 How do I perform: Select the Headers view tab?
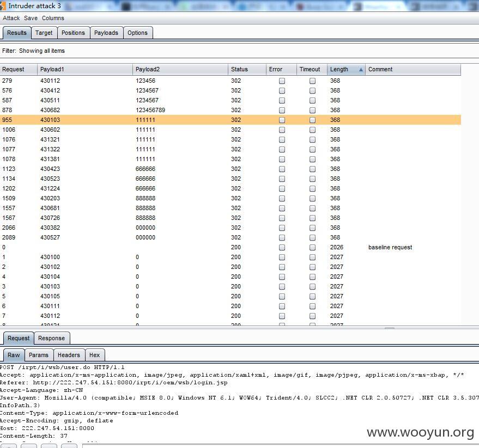69,355
